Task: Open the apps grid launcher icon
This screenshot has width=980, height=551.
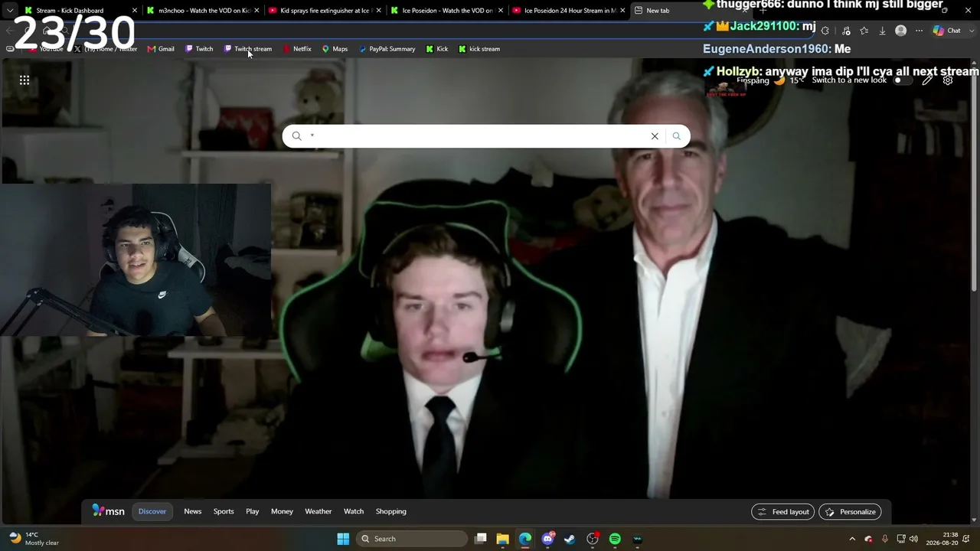Action: point(24,80)
